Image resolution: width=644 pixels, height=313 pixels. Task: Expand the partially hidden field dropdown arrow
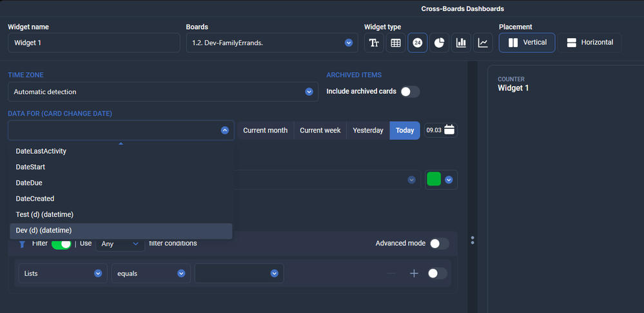pyautogui.click(x=411, y=180)
